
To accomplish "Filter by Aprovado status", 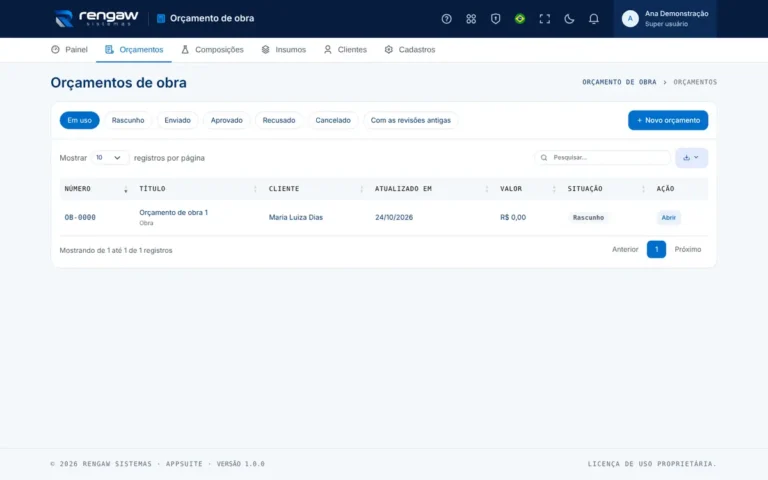I will (x=226, y=120).
